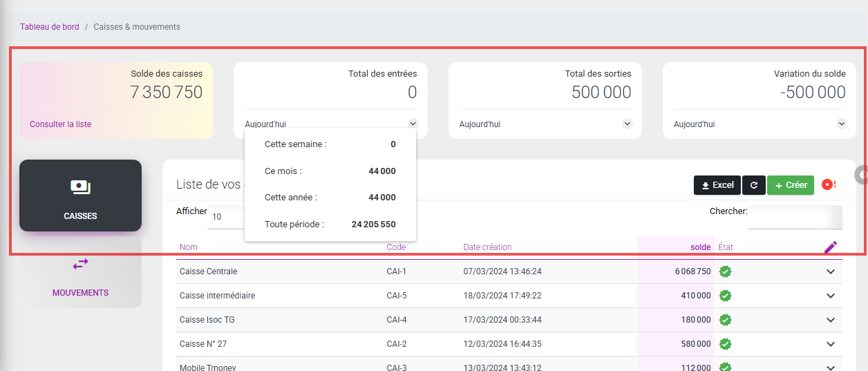This screenshot has width=868, height=371.
Task: Click the green status badge for Caisse Centrale
Action: [x=725, y=272]
